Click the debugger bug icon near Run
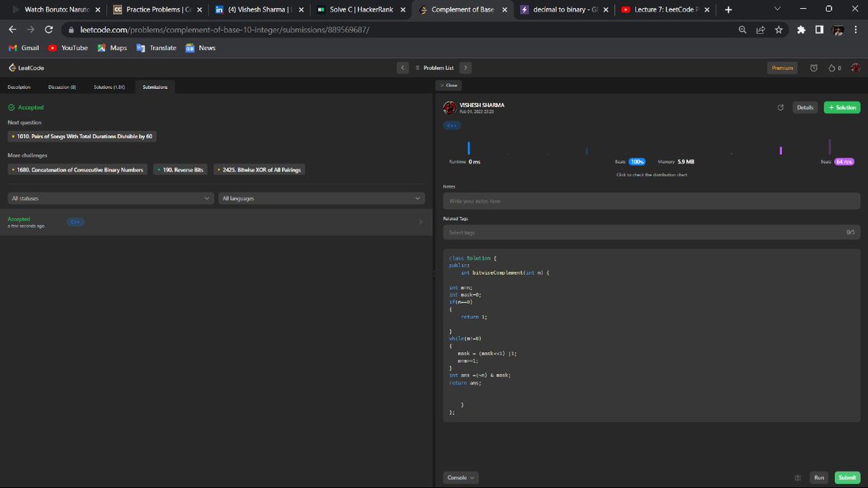Screen dimensions: 868x488 tap(797, 478)
